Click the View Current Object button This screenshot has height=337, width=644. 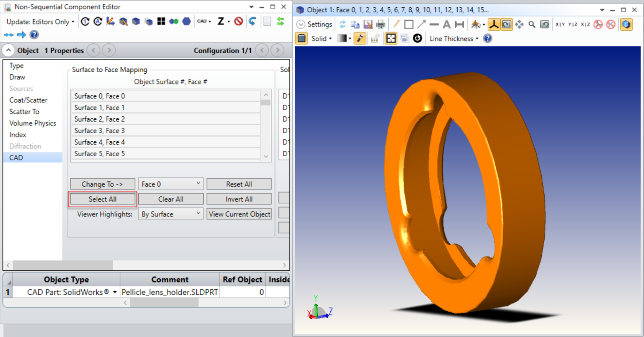[239, 214]
